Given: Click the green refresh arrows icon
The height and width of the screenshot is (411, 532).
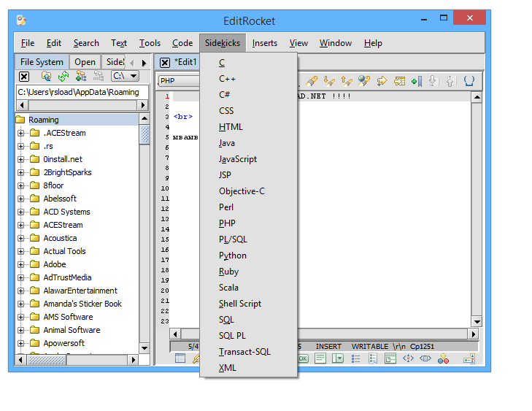Looking at the screenshot, I should 63,77.
